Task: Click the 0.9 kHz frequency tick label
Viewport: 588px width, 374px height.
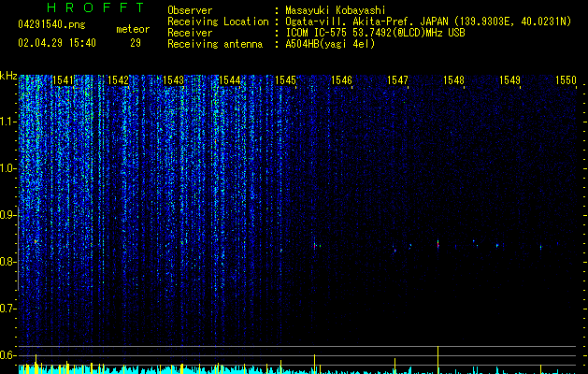Action: tap(7, 215)
